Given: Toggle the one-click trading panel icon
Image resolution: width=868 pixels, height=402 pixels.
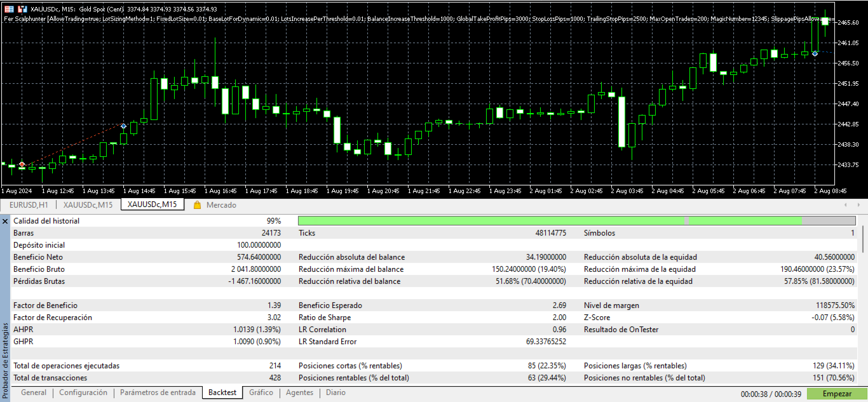Looking at the screenshot, I should (x=23, y=10).
